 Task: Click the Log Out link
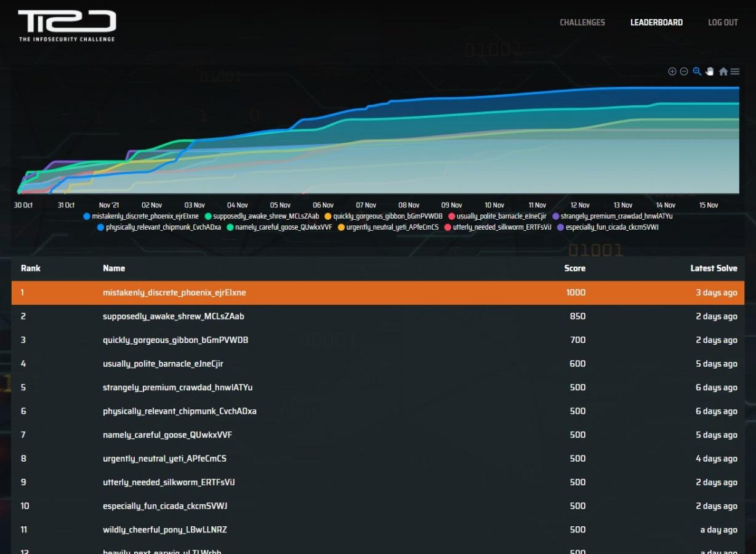click(x=723, y=22)
